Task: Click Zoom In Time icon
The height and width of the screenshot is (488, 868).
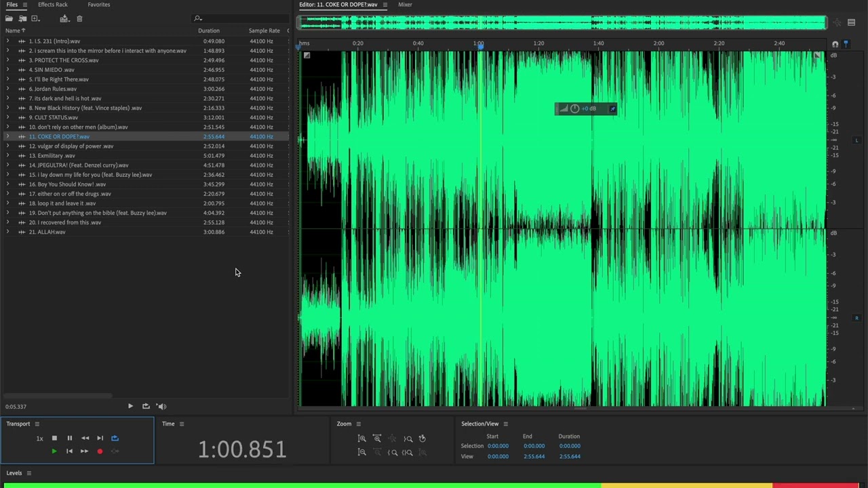Action: [x=377, y=439]
